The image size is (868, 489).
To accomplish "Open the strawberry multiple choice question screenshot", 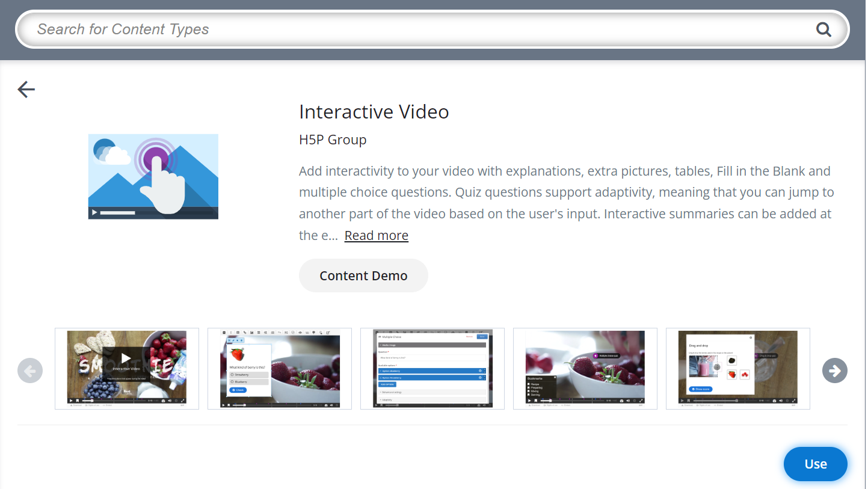I will coord(280,369).
